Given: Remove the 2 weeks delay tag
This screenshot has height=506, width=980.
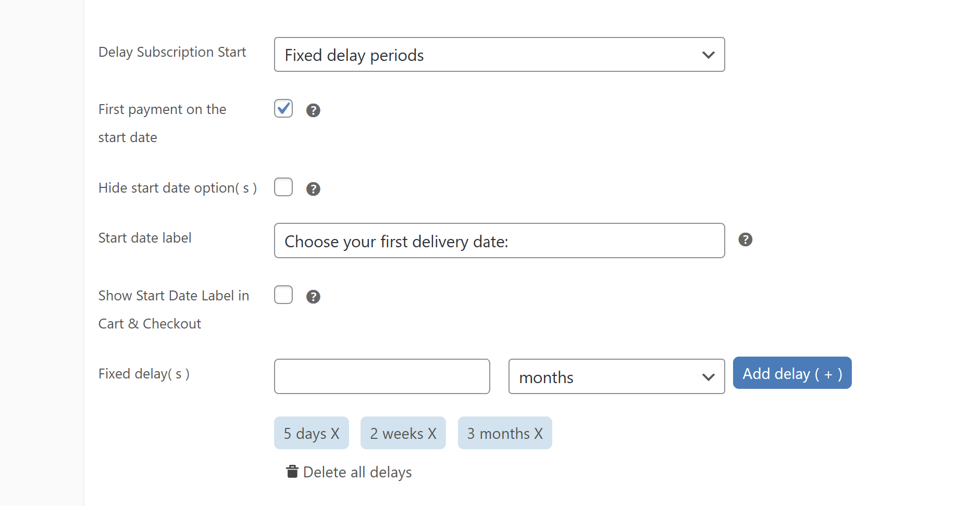Looking at the screenshot, I should [x=432, y=434].
